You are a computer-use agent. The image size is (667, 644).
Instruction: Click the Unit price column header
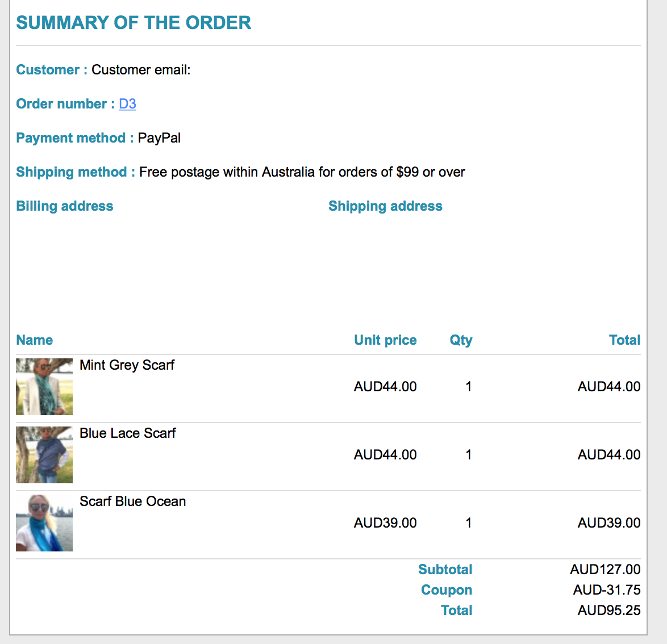coord(385,340)
